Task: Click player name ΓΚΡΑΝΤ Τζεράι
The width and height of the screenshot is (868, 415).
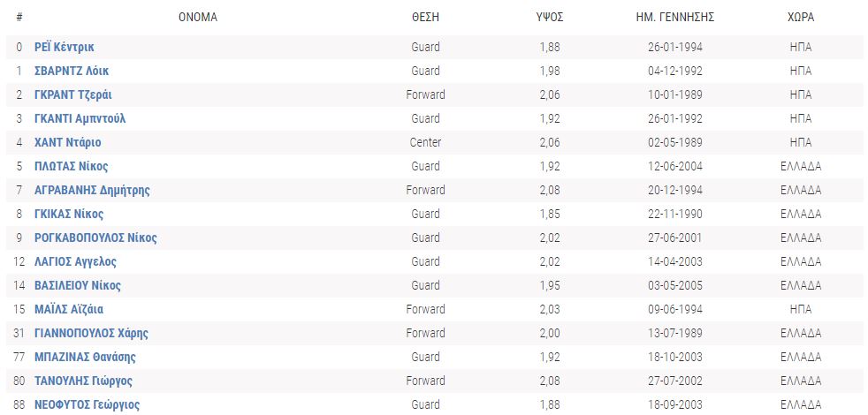Action: (72, 94)
